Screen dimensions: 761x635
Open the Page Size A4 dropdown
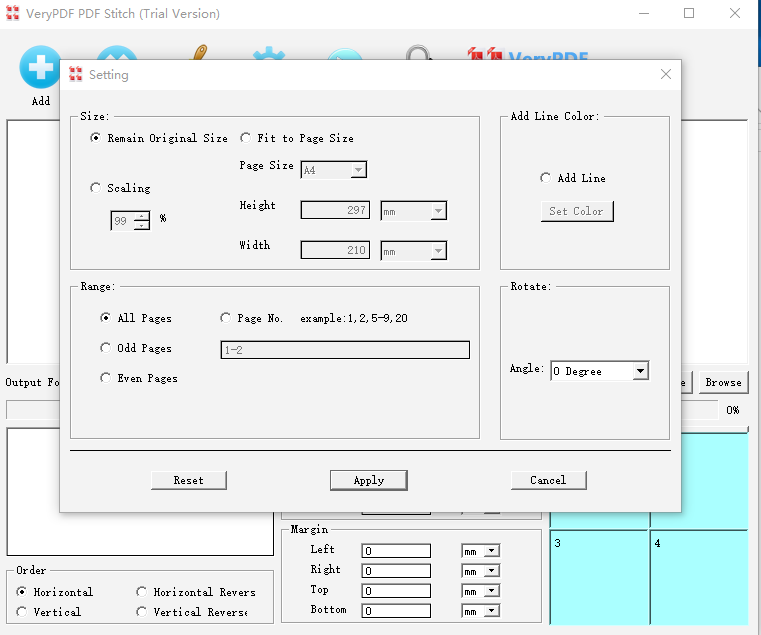pos(358,170)
